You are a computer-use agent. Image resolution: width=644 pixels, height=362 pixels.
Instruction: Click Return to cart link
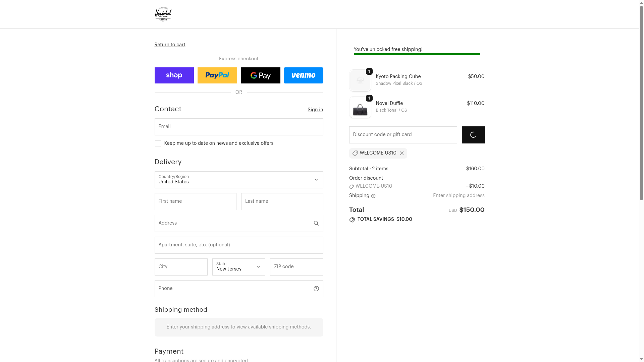(x=170, y=45)
